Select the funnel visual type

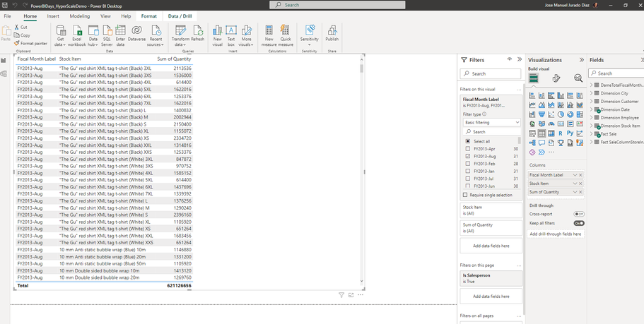click(541, 114)
